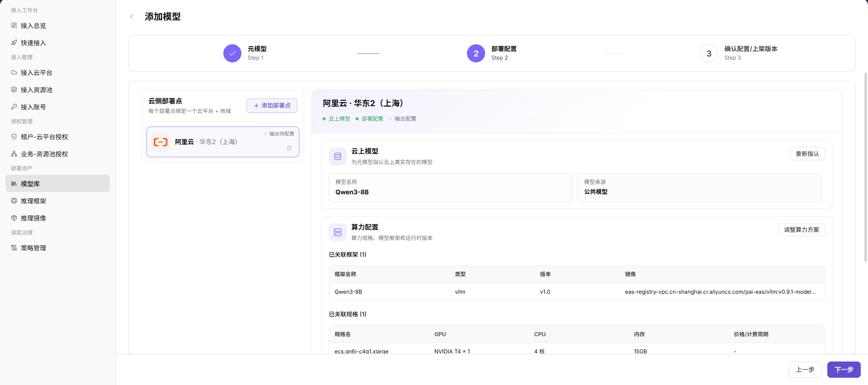Screen dimensions: 868x385
Task: Click the 云上模型 database icon
Action: pyautogui.click(x=338, y=156)
